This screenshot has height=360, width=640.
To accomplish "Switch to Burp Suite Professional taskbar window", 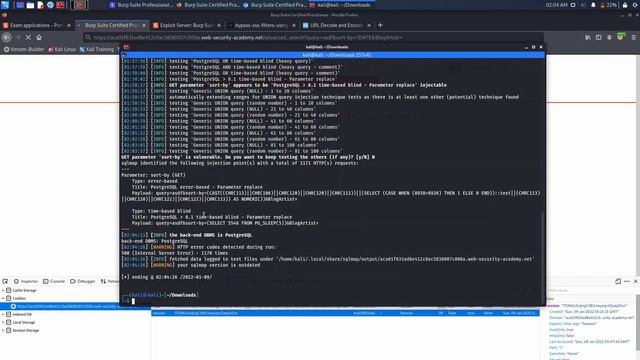I will (x=141, y=5).
